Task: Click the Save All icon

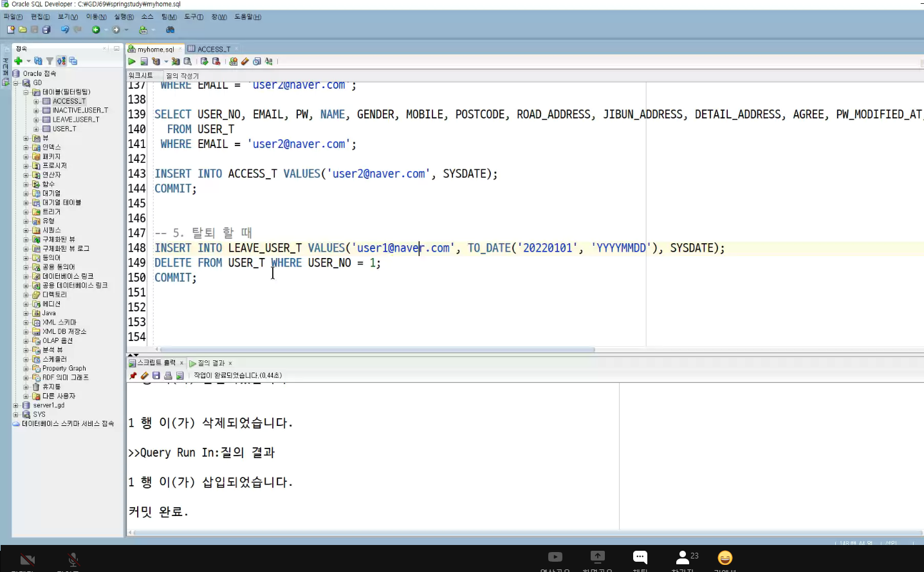Action: [x=46, y=30]
